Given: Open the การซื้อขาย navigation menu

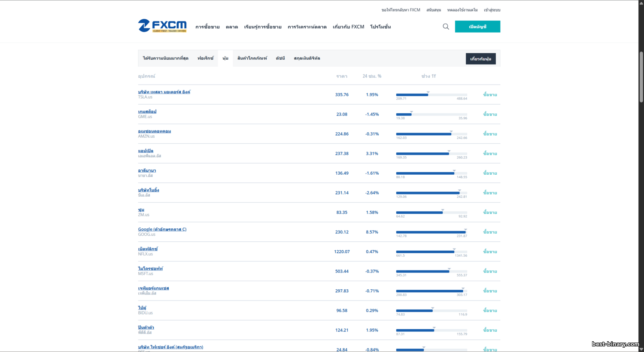Looking at the screenshot, I should click(x=207, y=27).
